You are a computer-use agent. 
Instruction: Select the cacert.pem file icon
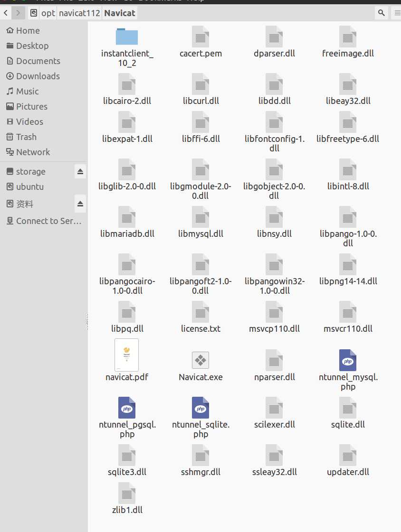click(200, 36)
